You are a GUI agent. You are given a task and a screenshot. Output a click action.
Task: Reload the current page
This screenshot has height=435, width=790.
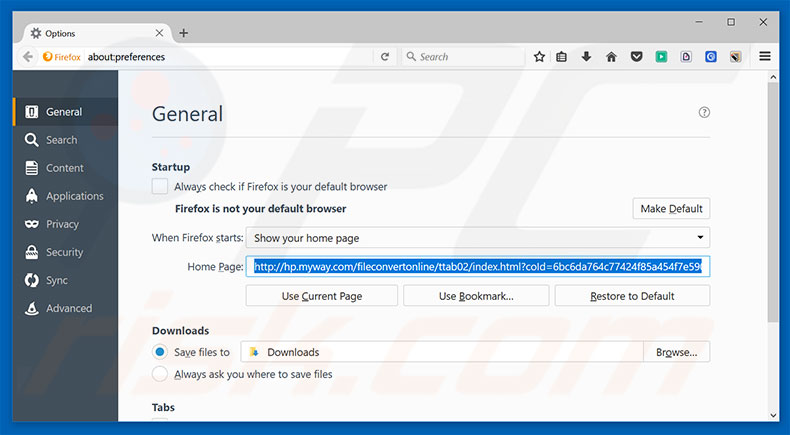pos(385,57)
